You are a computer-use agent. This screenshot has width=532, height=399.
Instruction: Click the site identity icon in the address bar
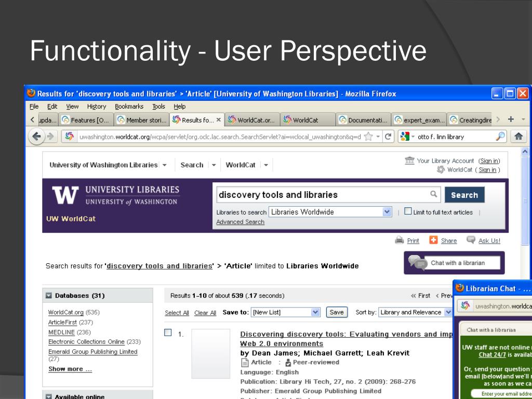point(69,137)
